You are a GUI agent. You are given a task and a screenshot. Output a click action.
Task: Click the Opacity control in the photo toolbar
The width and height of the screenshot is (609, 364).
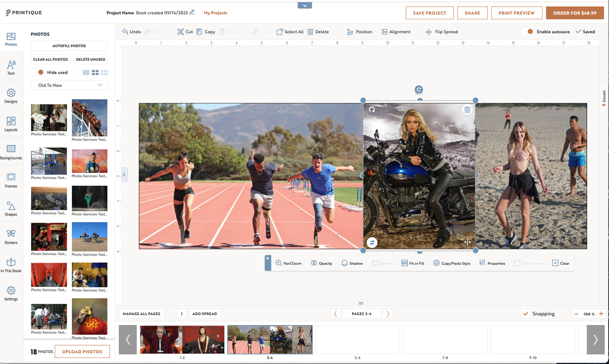[x=321, y=263]
